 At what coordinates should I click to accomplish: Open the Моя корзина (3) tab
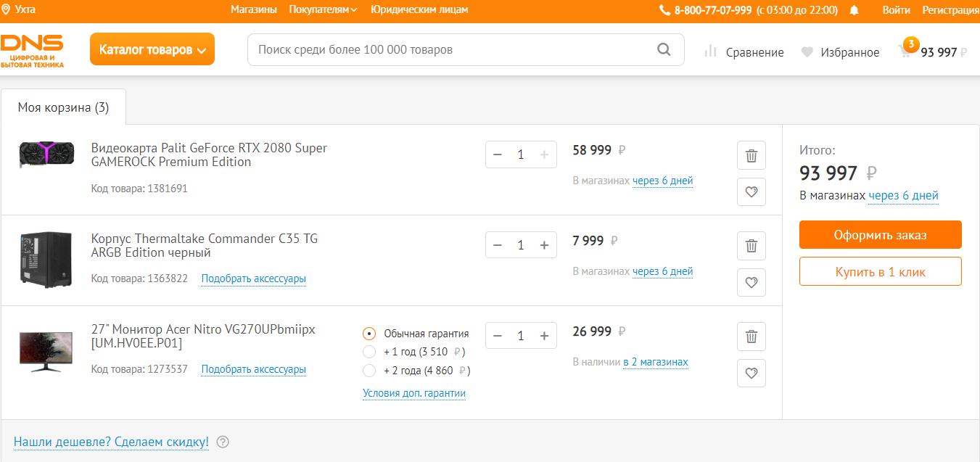(63, 107)
